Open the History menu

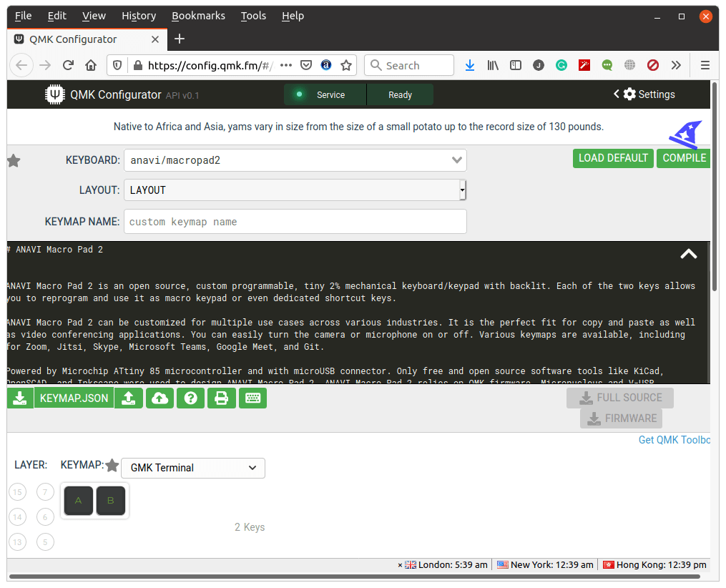[x=139, y=16]
